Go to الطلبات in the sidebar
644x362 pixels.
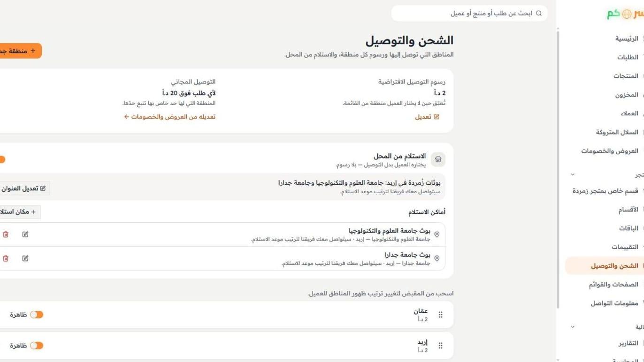605,57
